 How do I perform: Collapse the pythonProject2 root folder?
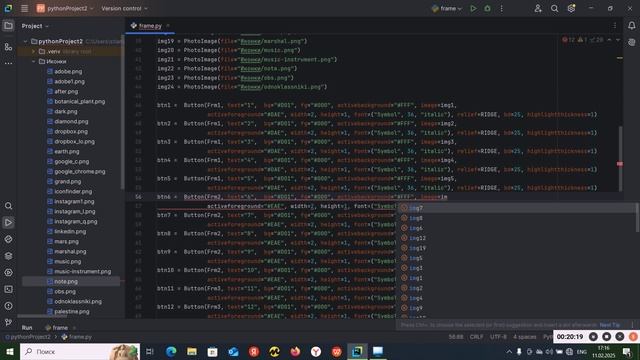[x=26, y=41]
